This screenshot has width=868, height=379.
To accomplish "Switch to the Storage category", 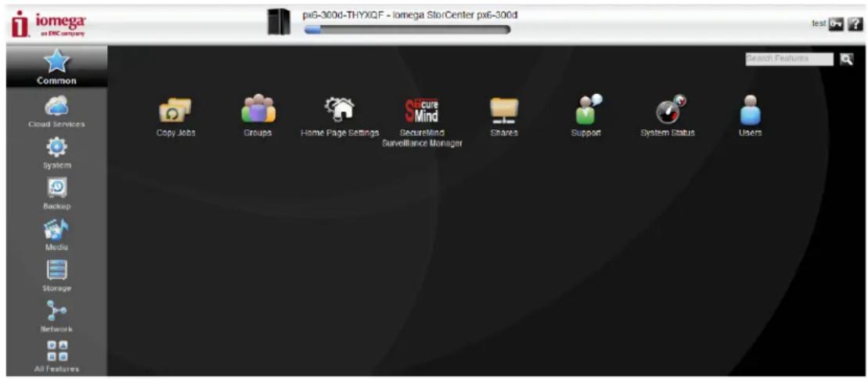I will pos(57,275).
